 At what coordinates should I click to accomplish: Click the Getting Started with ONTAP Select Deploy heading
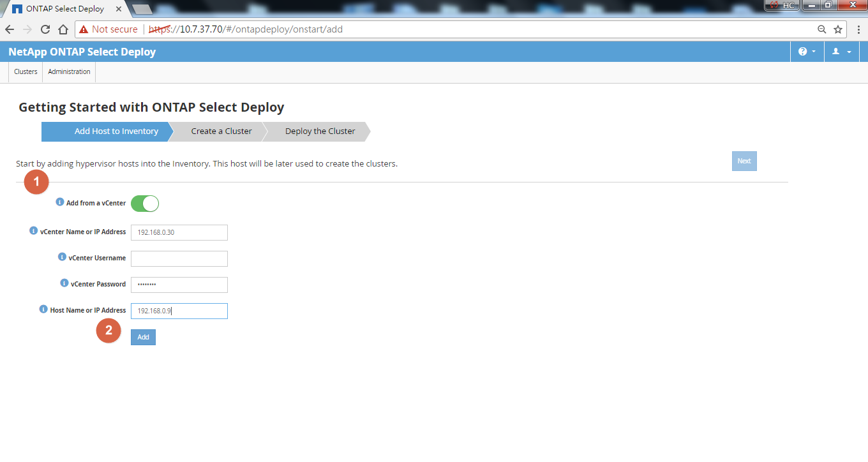click(151, 107)
